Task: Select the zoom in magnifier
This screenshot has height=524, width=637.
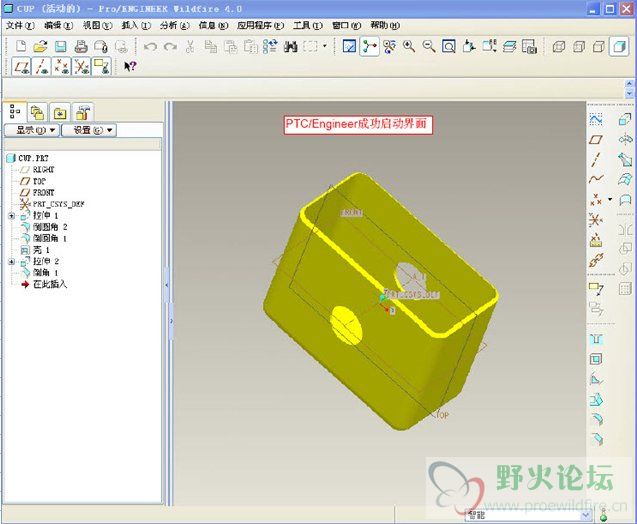Action: [x=409, y=46]
